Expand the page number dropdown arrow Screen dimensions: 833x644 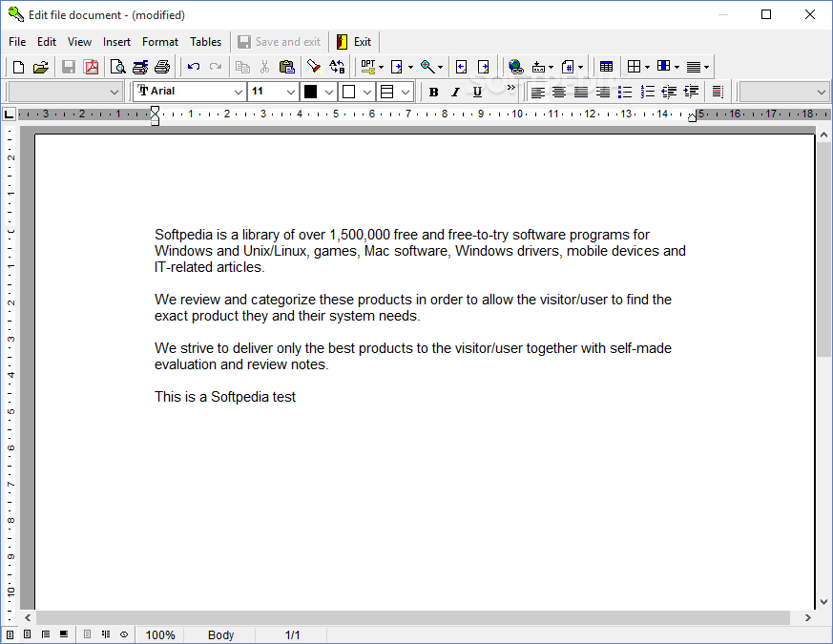click(581, 67)
